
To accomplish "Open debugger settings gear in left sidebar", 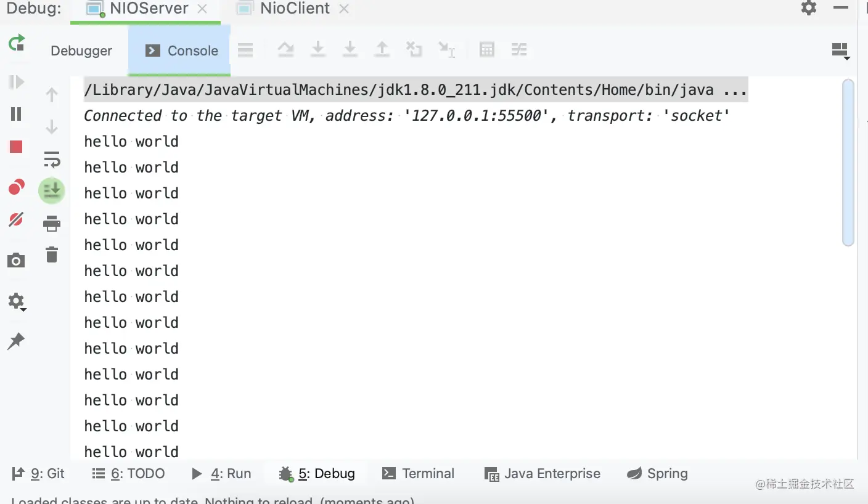I will (17, 302).
